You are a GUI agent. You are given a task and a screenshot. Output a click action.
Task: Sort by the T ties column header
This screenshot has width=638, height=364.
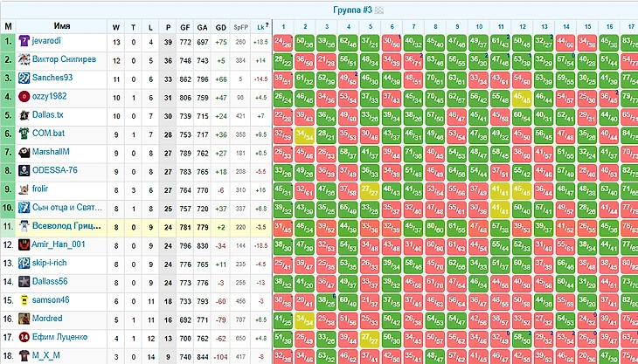pos(134,28)
